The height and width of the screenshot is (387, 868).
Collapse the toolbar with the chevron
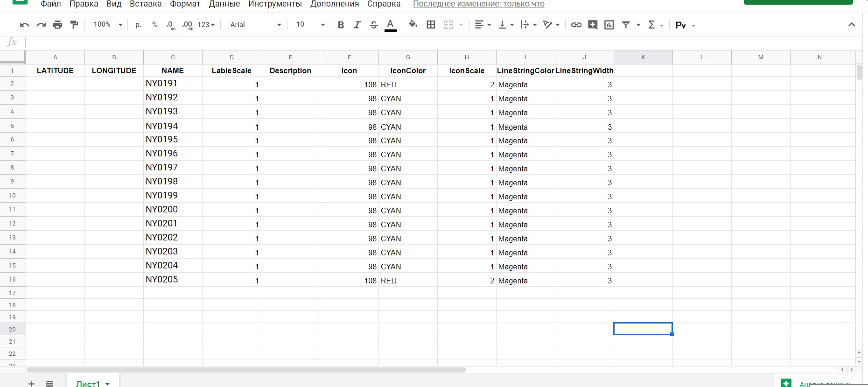coord(852,25)
